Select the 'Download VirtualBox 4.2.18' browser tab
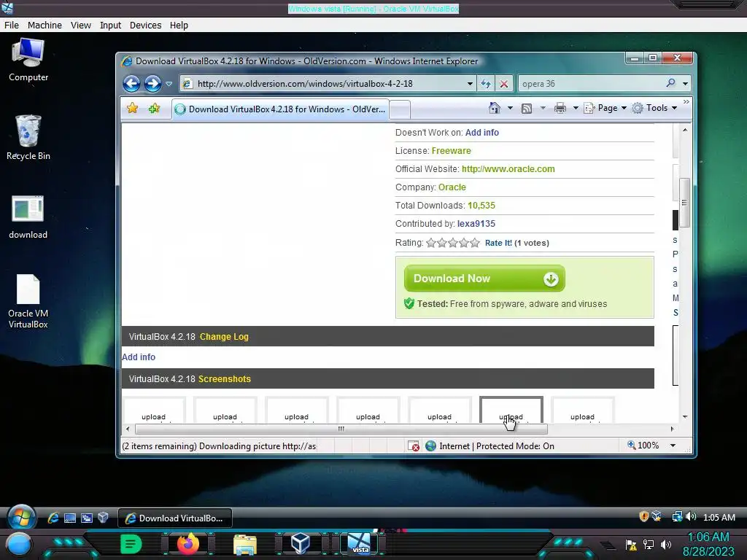Image resolution: width=747 pixels, height=560 pixels. 280,109
